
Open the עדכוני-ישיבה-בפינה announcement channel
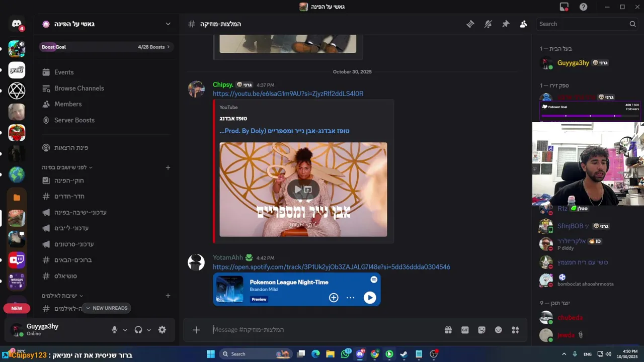(x=107, y=212)
